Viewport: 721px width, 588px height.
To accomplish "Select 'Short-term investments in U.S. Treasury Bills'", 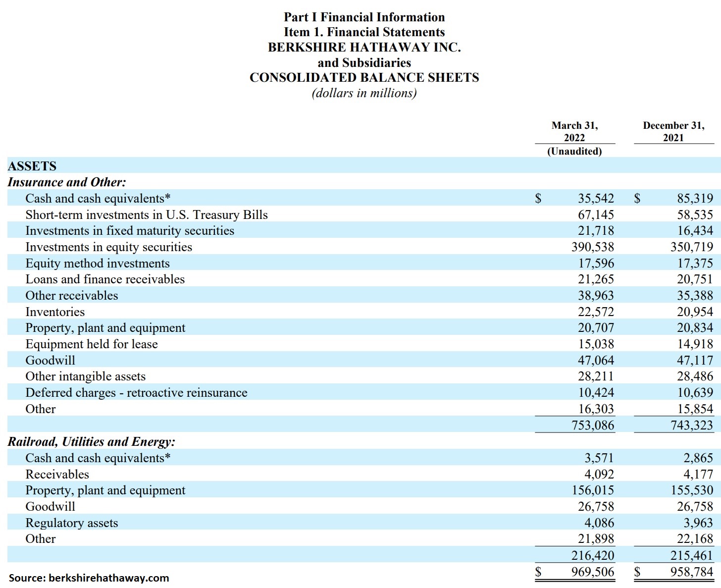I will tap(147, 215).
